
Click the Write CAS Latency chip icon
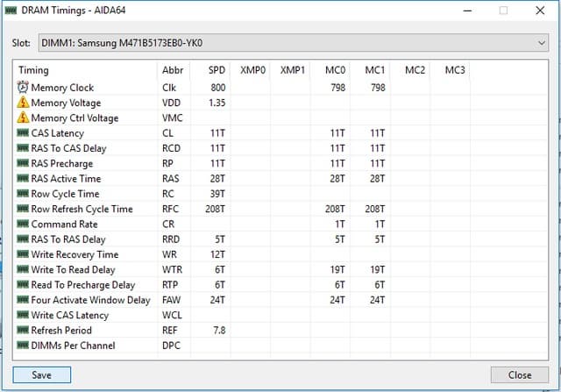click(23, 315)
